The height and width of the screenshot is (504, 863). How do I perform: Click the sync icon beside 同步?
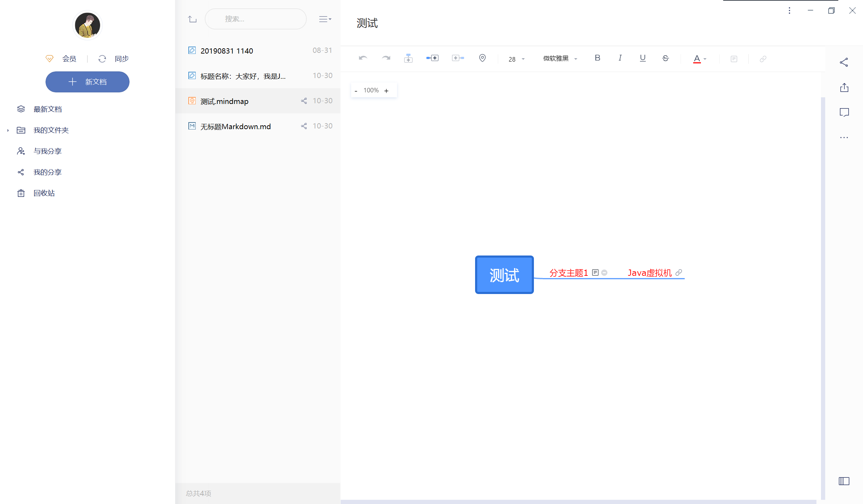[102, 58]
